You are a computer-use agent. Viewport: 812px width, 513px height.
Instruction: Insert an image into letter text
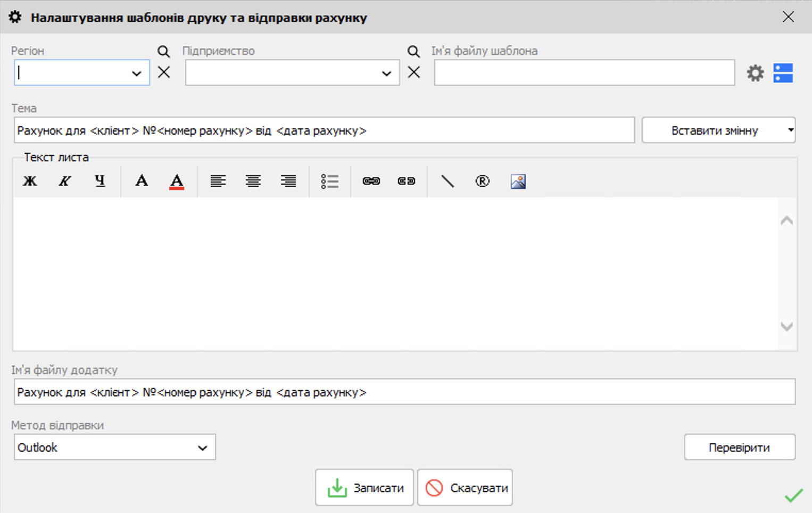518,181
